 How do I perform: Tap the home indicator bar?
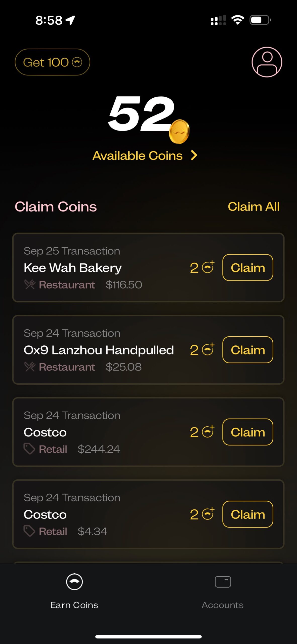148,637
